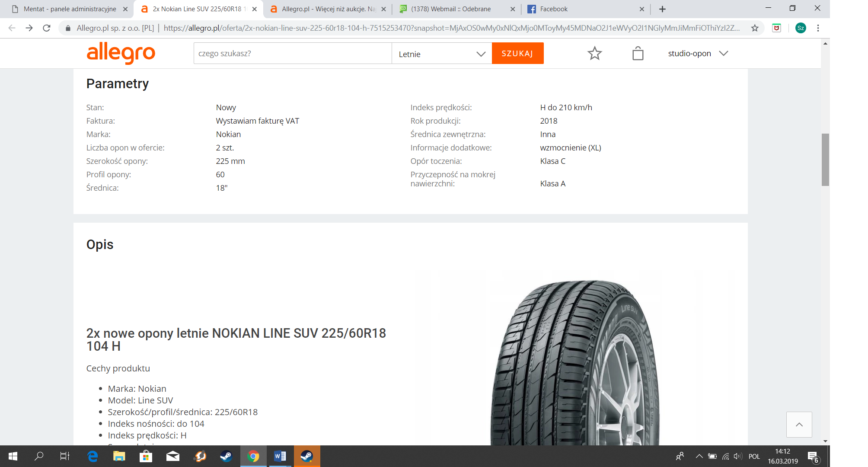
Task: Open Chrome three-dot menu
Action: tap(818, 28)
